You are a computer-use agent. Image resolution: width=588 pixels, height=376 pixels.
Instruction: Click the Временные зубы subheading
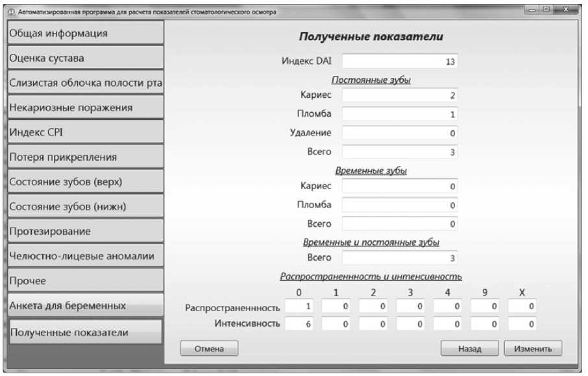coord(371,170)
